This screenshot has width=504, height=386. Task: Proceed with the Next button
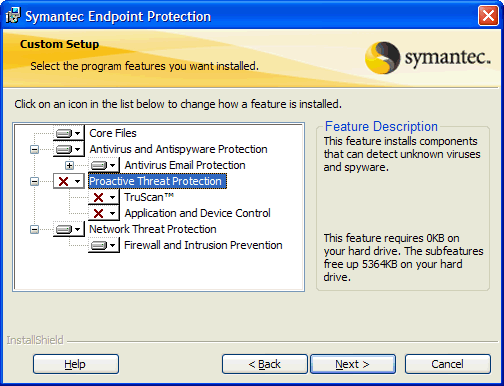[353, 364]
